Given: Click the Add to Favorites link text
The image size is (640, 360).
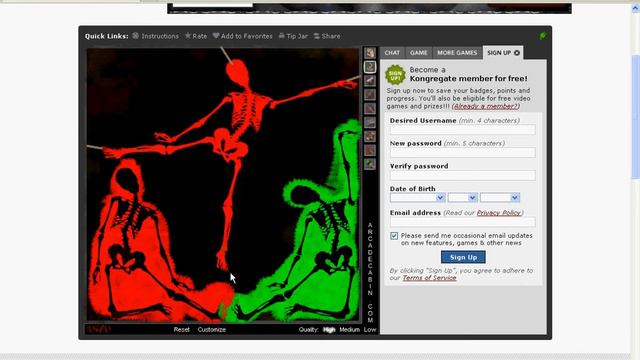Looking at the screenshot, I should [x=247, y=36].
